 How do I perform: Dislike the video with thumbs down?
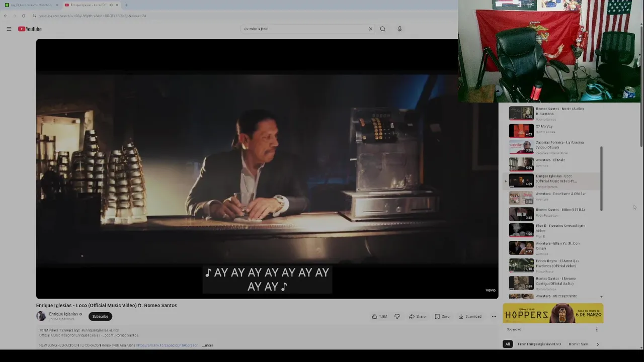pos(397,316)
